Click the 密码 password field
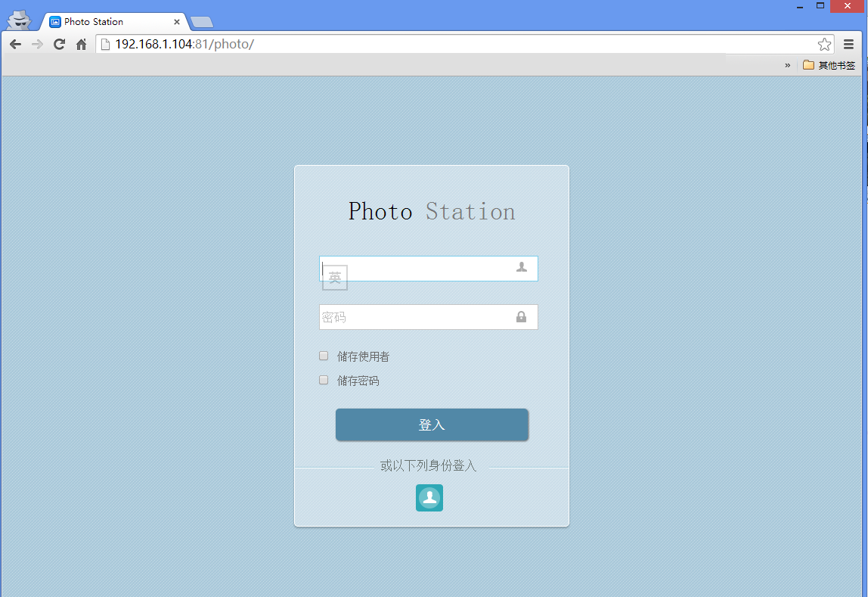 [429, 317]
